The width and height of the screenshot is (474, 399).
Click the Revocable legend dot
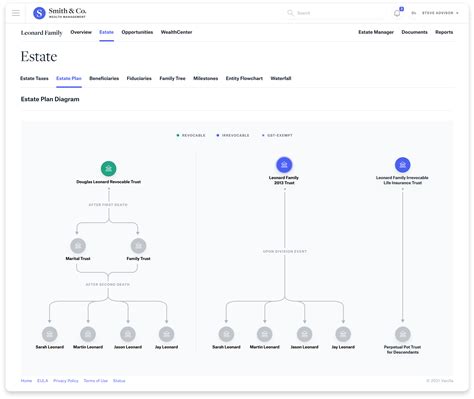click(178, 135)
